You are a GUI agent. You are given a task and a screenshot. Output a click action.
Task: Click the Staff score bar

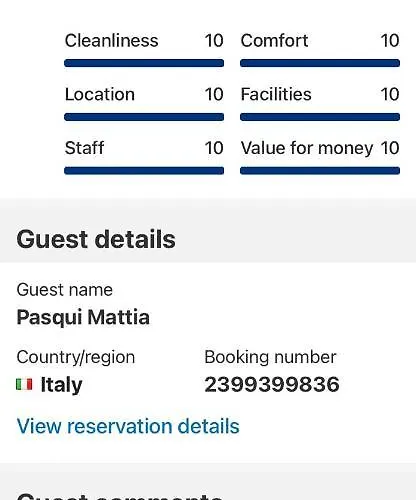[144, 171]
